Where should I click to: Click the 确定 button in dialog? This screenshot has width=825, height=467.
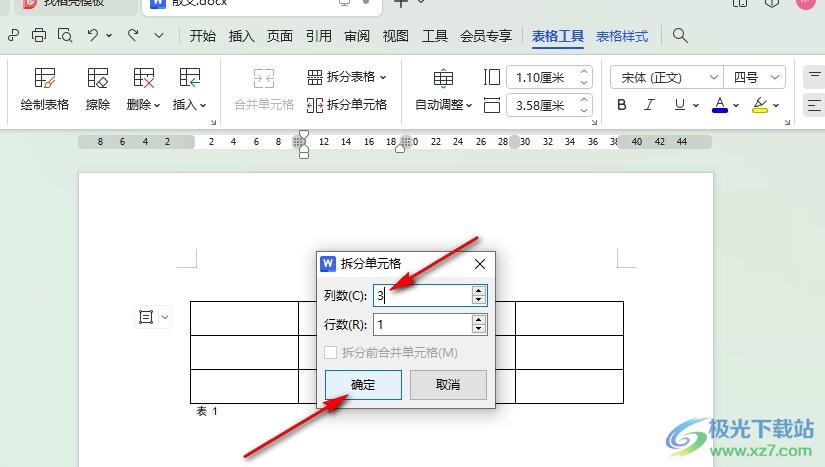pyautogui.click(x=363, y=385)
